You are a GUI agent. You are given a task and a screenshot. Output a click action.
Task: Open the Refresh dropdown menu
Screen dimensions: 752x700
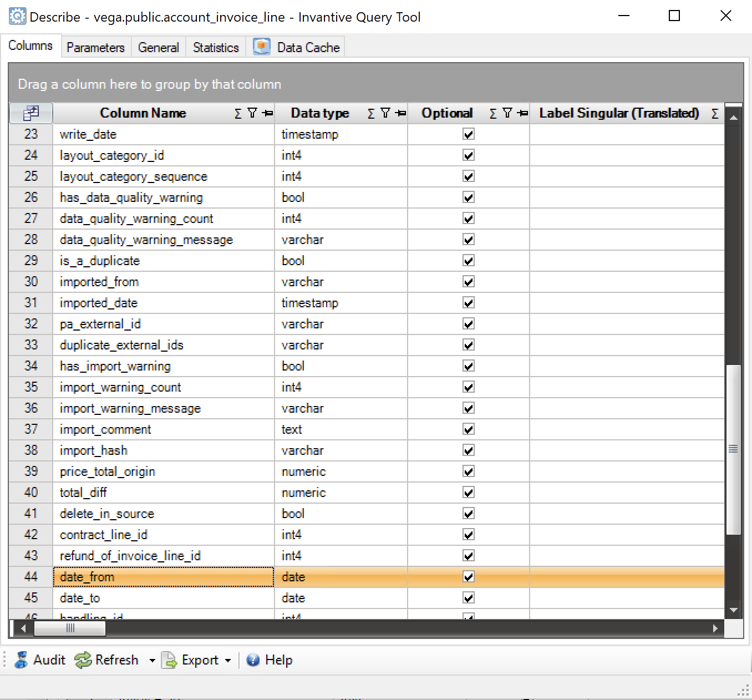151,660
